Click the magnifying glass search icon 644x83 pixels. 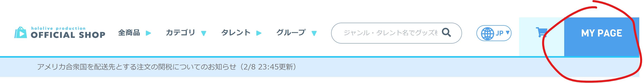tap(446, 32)
